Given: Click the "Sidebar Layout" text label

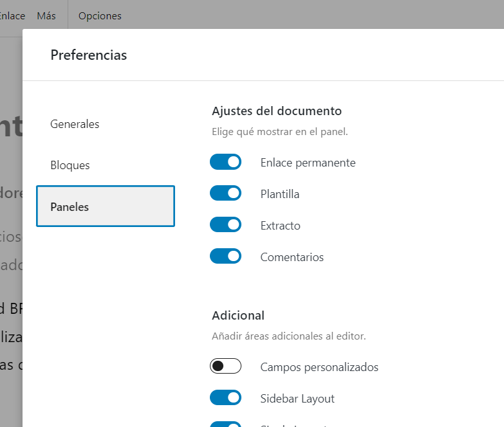Looking at the screenshot, I should (x=297, y=399).
